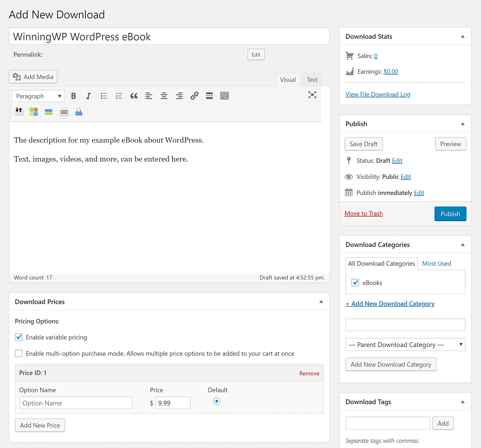Viewport: 481px width, 448px height.
Task: Click the Preview button
Action: point(451,144)
